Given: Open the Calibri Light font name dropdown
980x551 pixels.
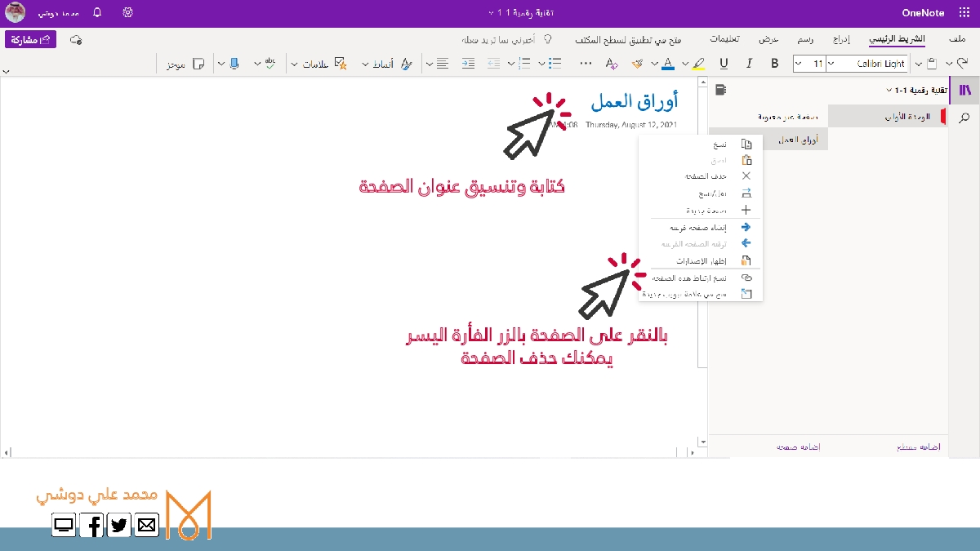Looking at the screenshot, I should pyautogui.click(x=871, y=64).
